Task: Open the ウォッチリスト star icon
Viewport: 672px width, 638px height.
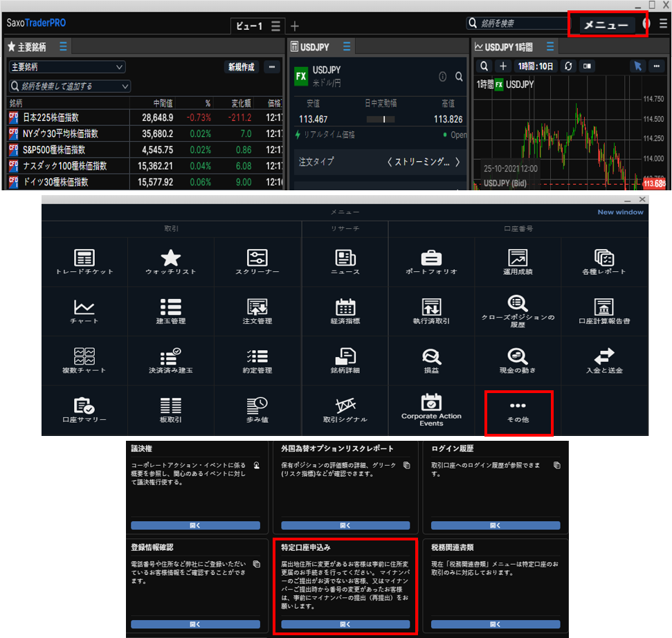Action: 170,262
